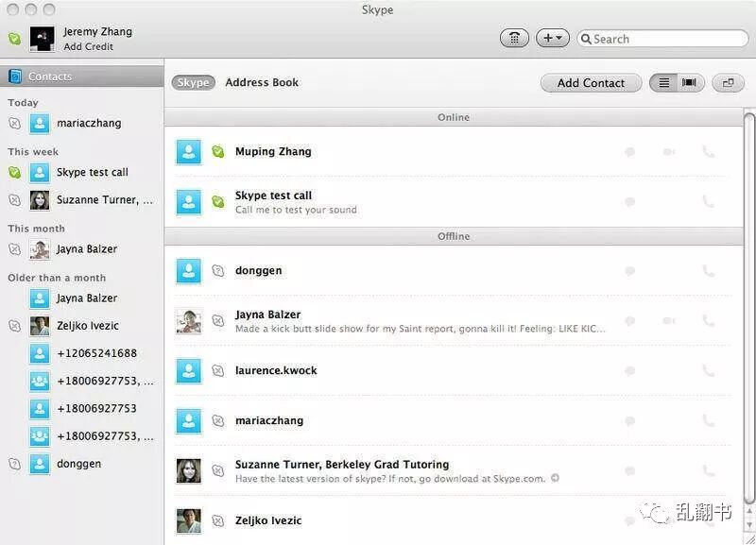Click chat icon for Skype test call
Image resolution: width=756 pixels, height=545 pixels.
click(629, 202)
